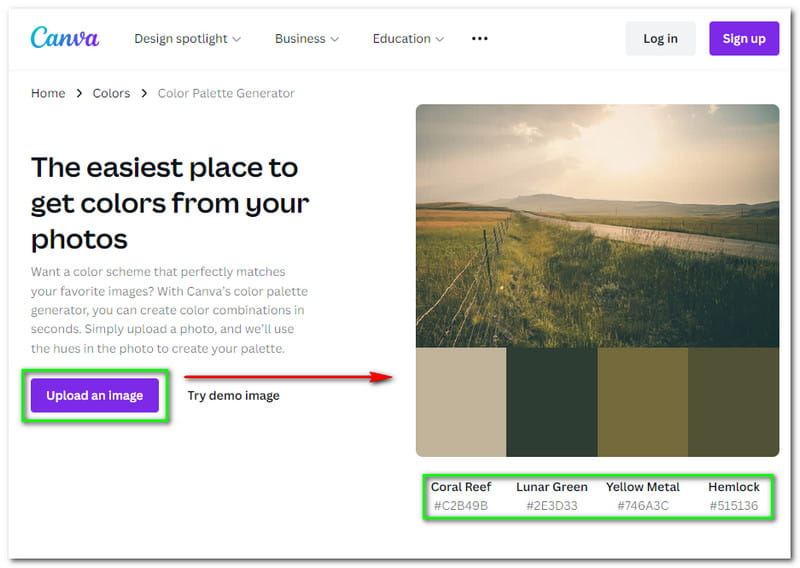Click Upload an image button
This screenshot has width=800, height=568.
(94, 395)
